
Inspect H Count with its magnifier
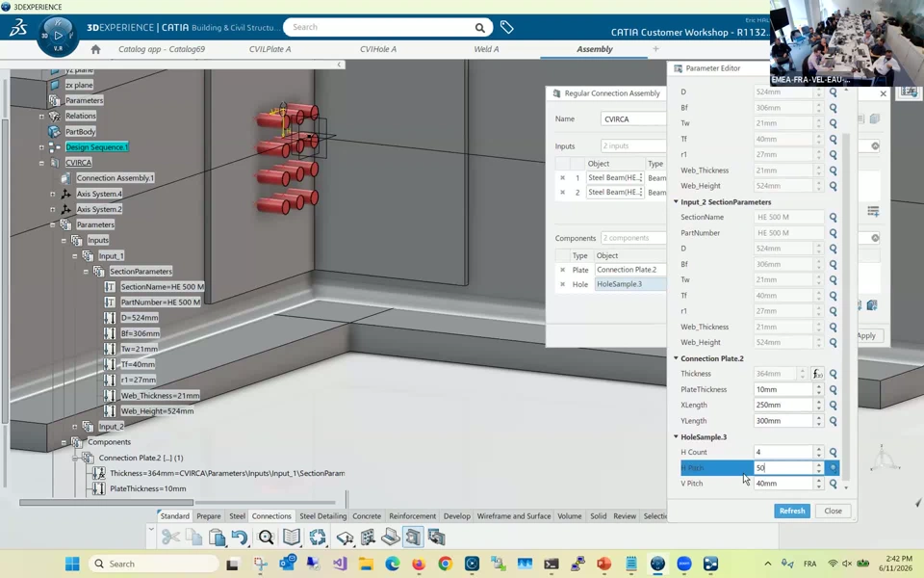[x=834, y=453]
